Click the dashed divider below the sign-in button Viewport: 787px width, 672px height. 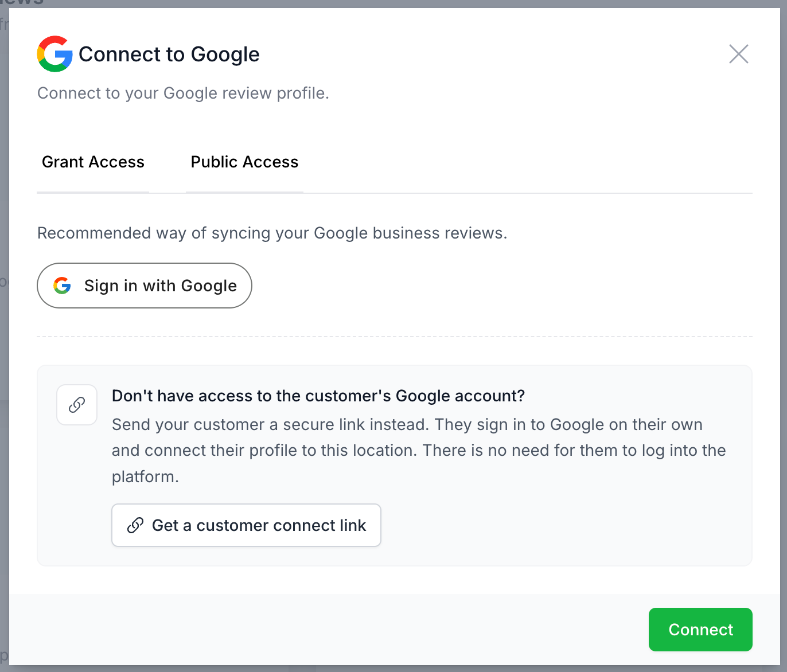tap(395, 337)
